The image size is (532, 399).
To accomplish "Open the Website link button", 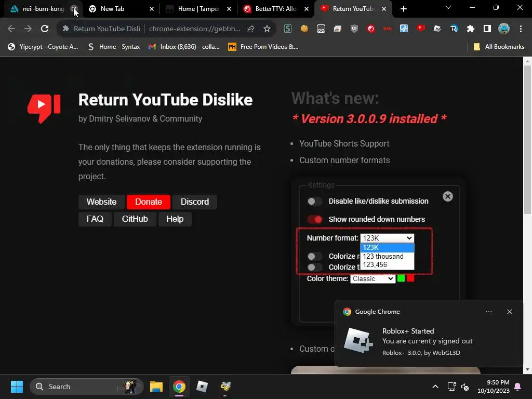I will point(101,202).
